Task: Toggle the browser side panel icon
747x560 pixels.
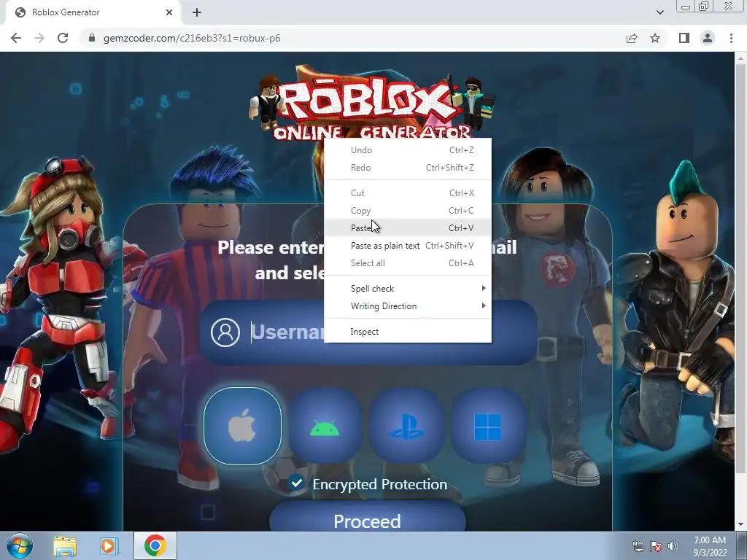Action: pos(684,38)
